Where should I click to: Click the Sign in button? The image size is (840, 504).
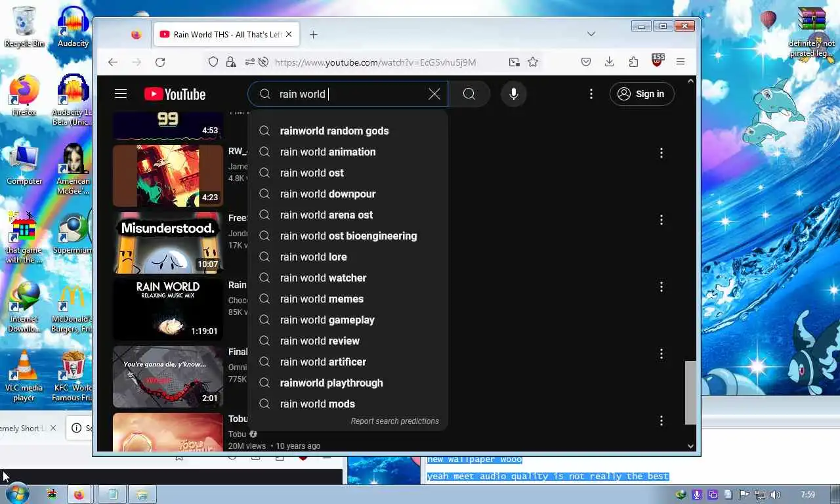pos(642,94)
